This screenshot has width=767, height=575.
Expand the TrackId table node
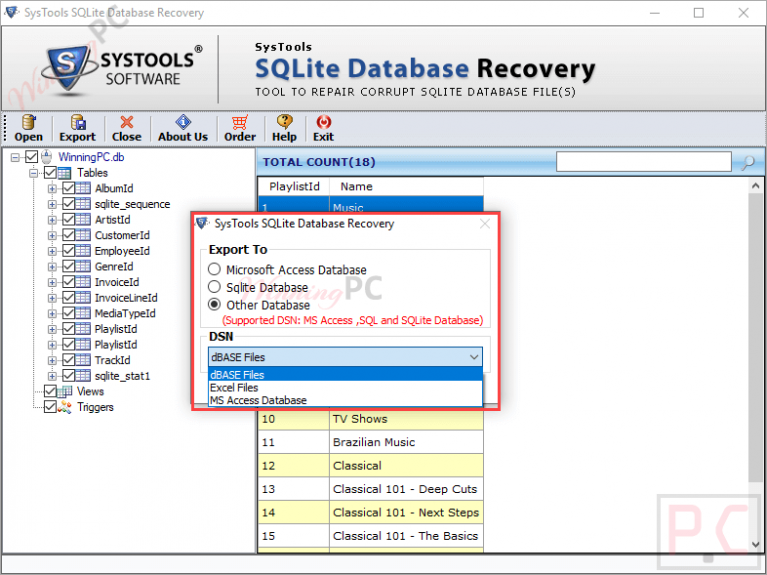[52, 361]
